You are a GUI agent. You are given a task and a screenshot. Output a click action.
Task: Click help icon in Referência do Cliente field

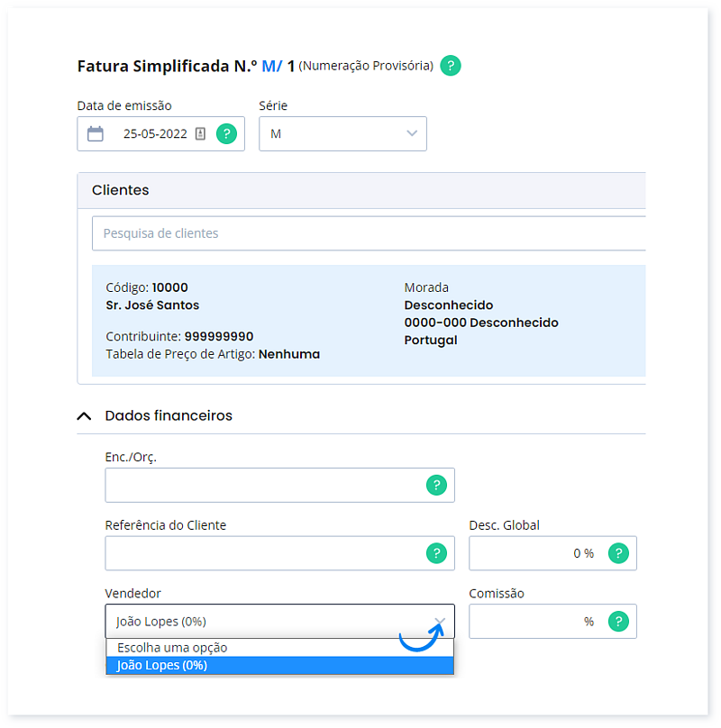436,553
